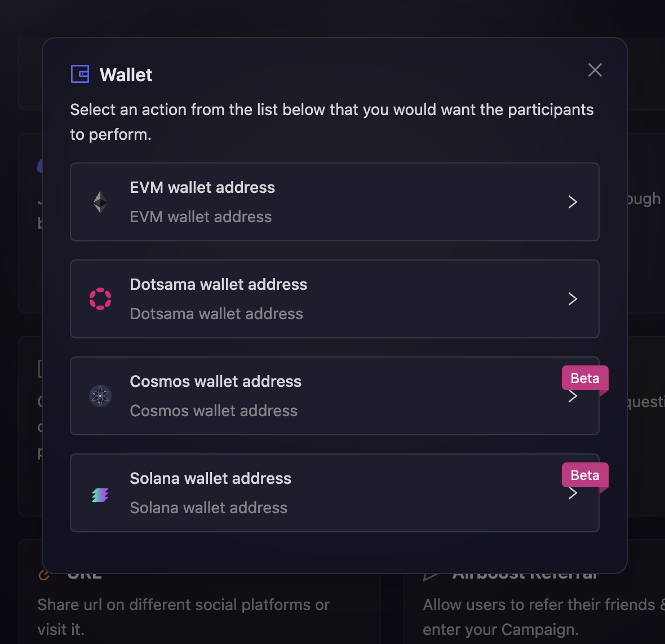Click the Polkadot icon for Dotsama wallet address

click(100, 298)
